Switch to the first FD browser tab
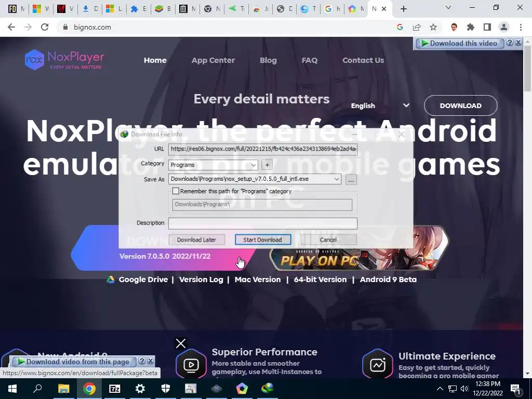This screenshot has height=399, width=532. coord(16,9)
